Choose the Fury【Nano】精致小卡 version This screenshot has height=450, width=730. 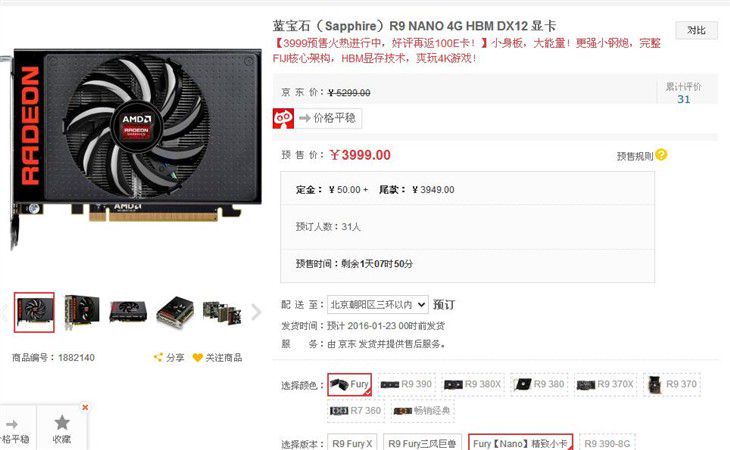[520, 443]
